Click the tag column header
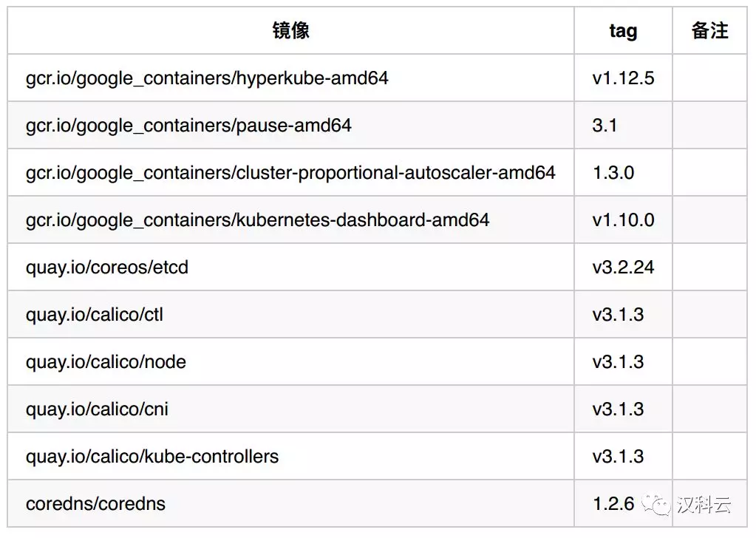This screenshot has width=756, height=538. (624, 30)
